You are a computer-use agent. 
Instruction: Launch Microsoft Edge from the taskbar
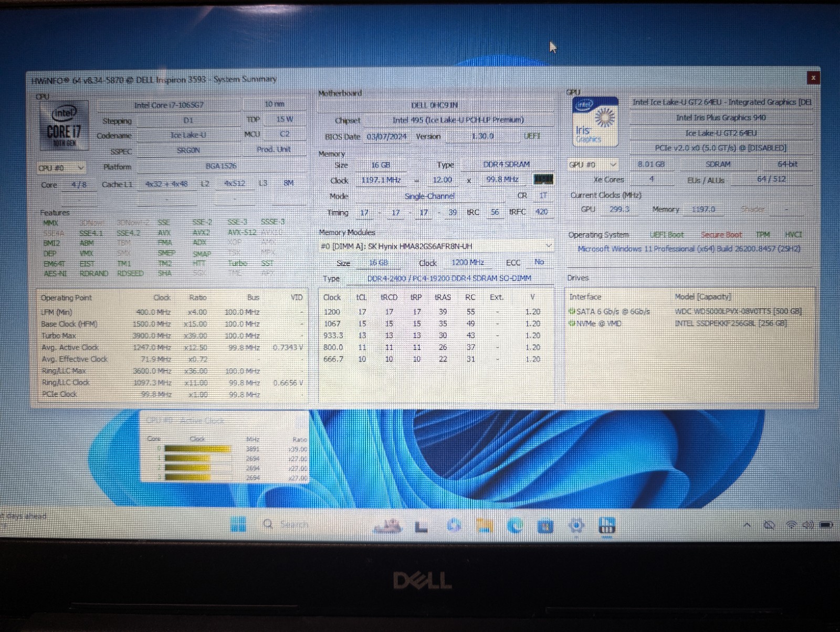point(515,525)
